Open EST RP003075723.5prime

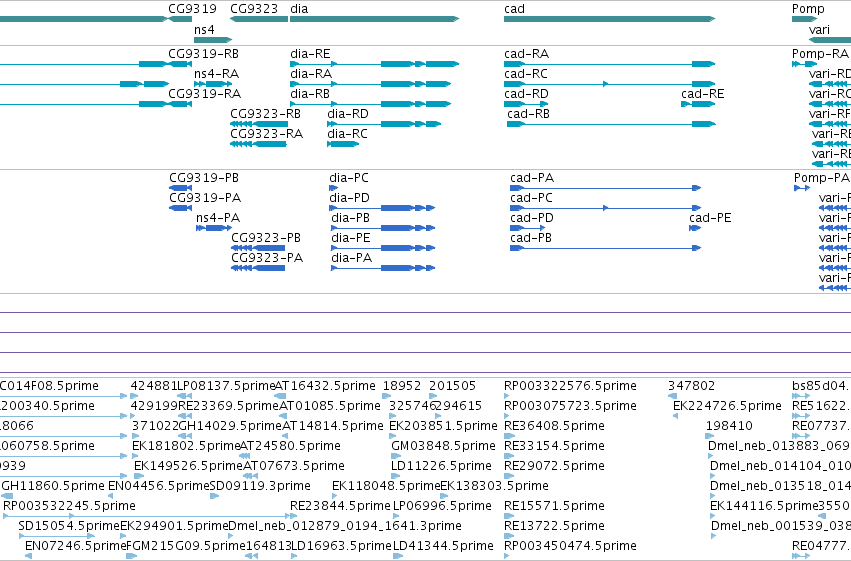pyautogui.click(x=570, y=406)
